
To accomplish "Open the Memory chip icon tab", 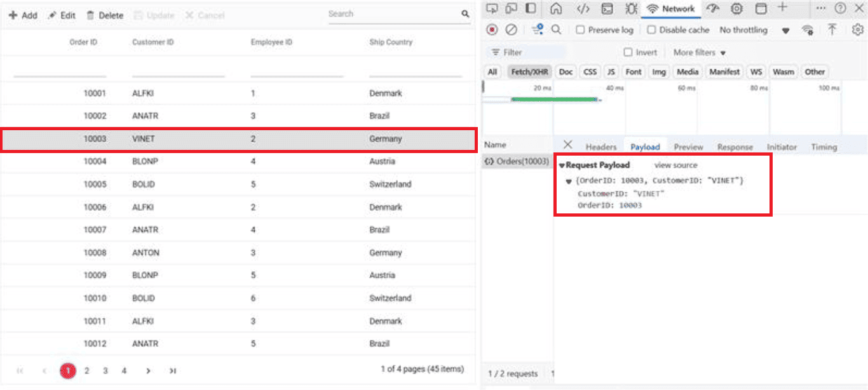I will tap(737, 8).
